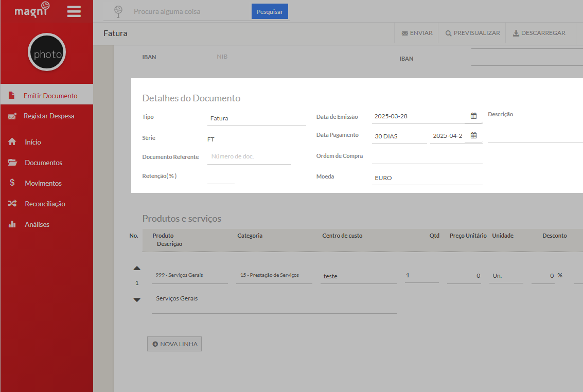The image size is (583, 392).
Task: Move line 1 up with arrow
Action: 137,268
